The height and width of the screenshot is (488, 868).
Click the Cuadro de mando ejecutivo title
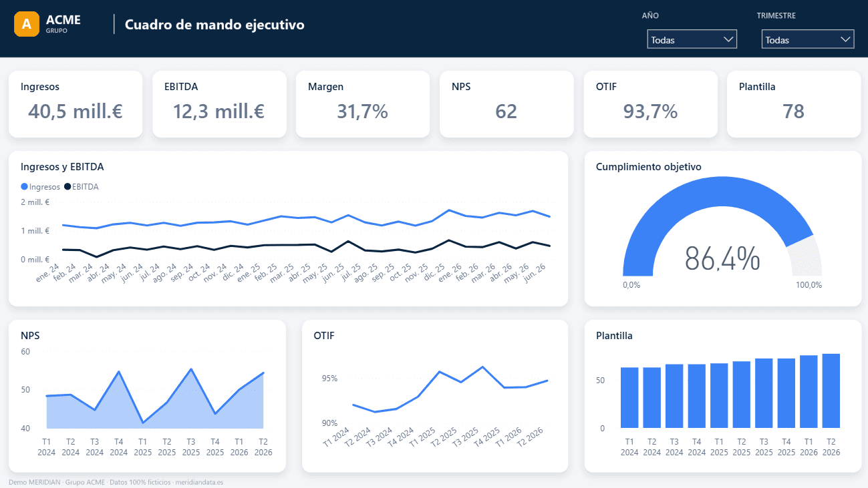pos(214,25)
